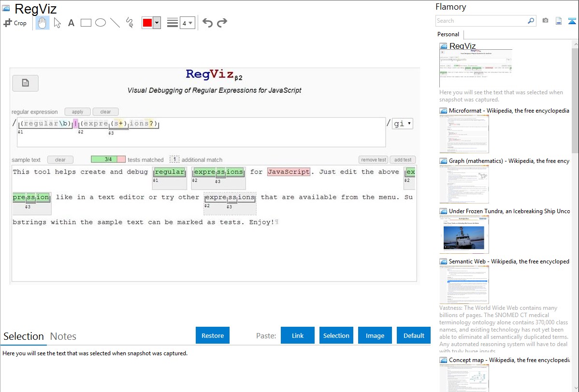Click the Paste Default button
This screenshot has width=579, height=392.
click(414, 335)
